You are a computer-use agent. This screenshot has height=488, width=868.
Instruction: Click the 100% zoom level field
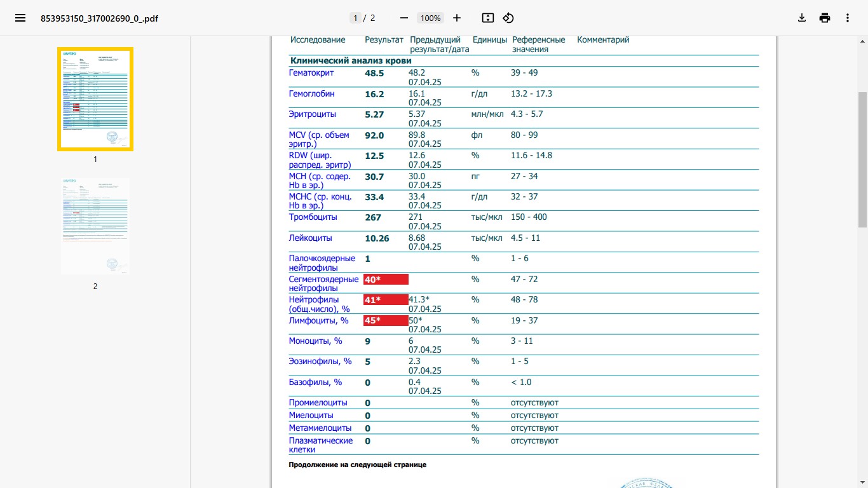[431, 18]
